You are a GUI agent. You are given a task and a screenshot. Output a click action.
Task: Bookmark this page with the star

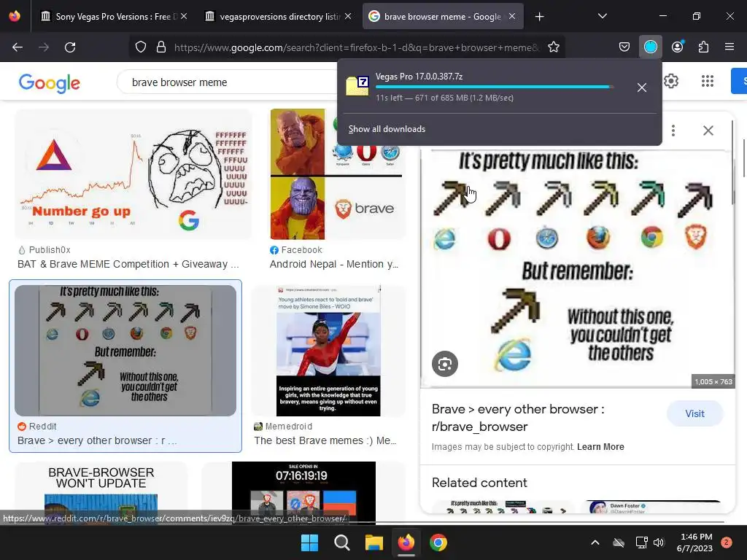tap(554, 47)
